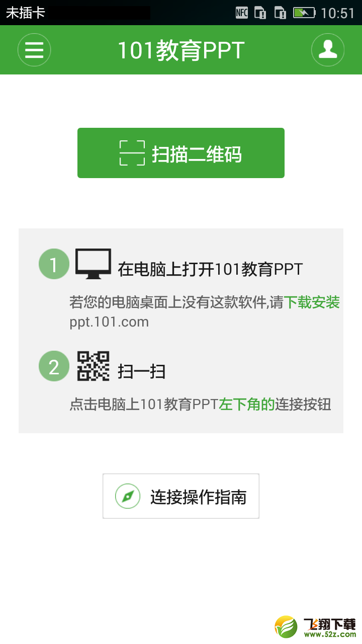Click the green step 1 circle

point(54,264)
